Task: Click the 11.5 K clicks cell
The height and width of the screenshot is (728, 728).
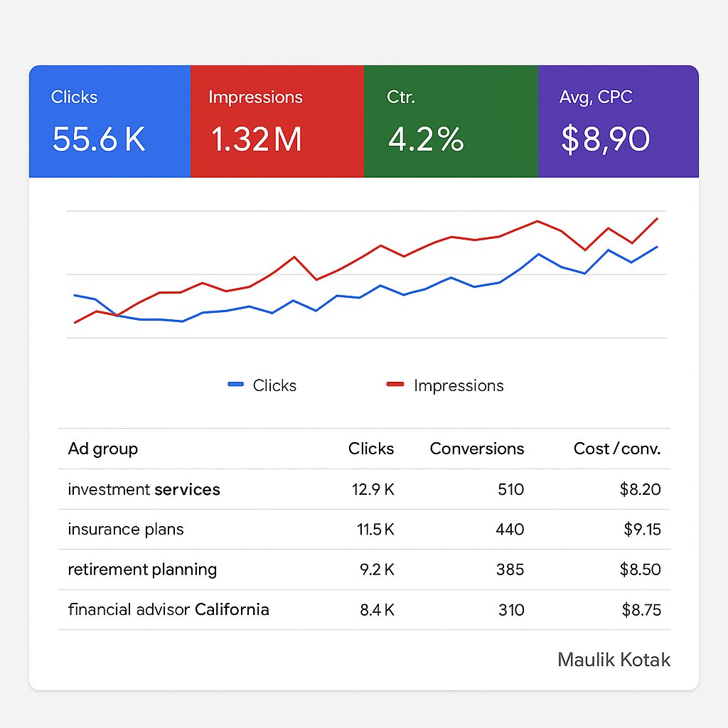Action: 375,529
